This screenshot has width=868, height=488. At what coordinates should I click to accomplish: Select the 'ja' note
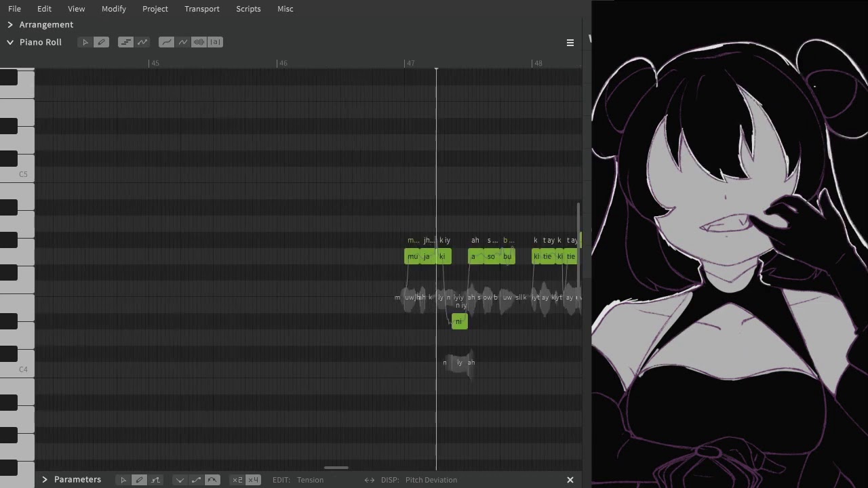click(428, 256)
